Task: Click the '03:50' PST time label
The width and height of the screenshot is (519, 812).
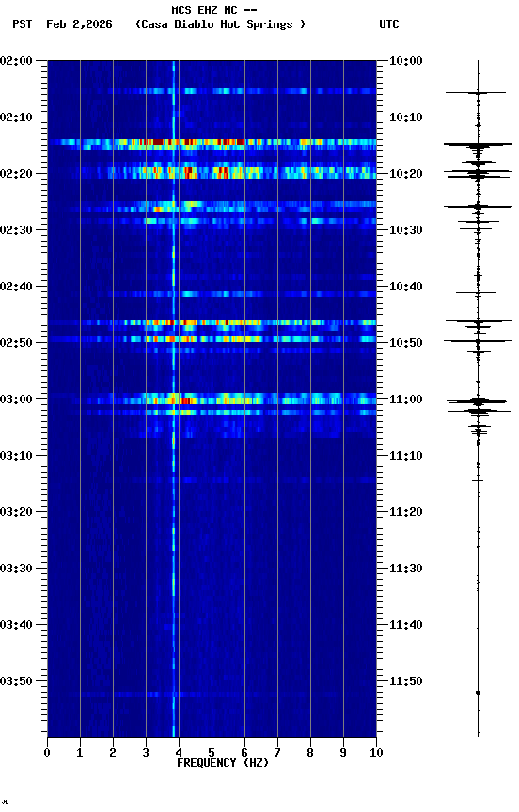Action: [x=16, y=681]
